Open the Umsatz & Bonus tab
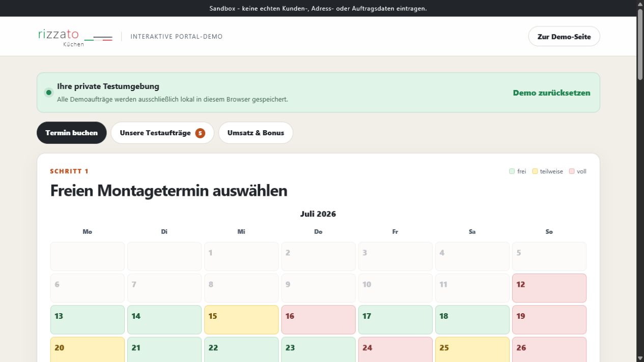The image size is (644, 362). coord(256,133)
